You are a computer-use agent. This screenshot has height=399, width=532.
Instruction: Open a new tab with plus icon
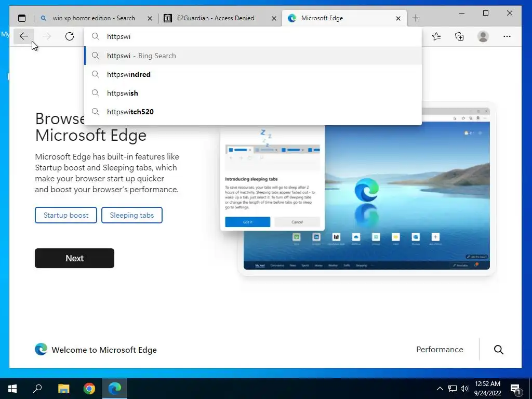click(416, 18)
